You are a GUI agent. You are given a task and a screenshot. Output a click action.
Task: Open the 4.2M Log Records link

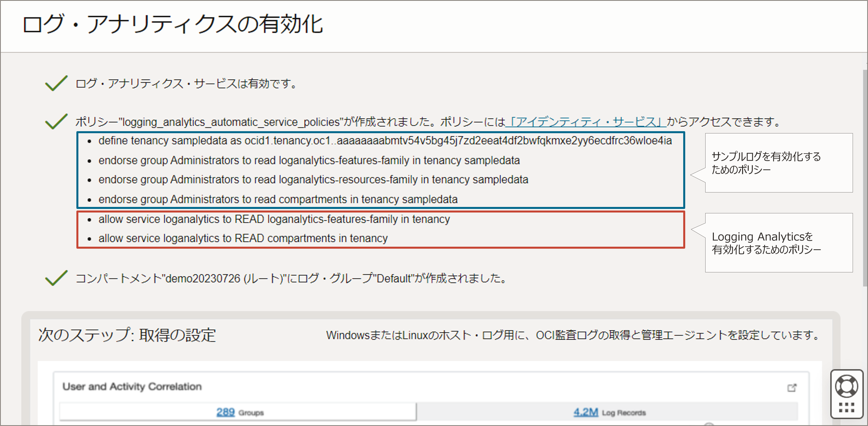pos(586,412)
